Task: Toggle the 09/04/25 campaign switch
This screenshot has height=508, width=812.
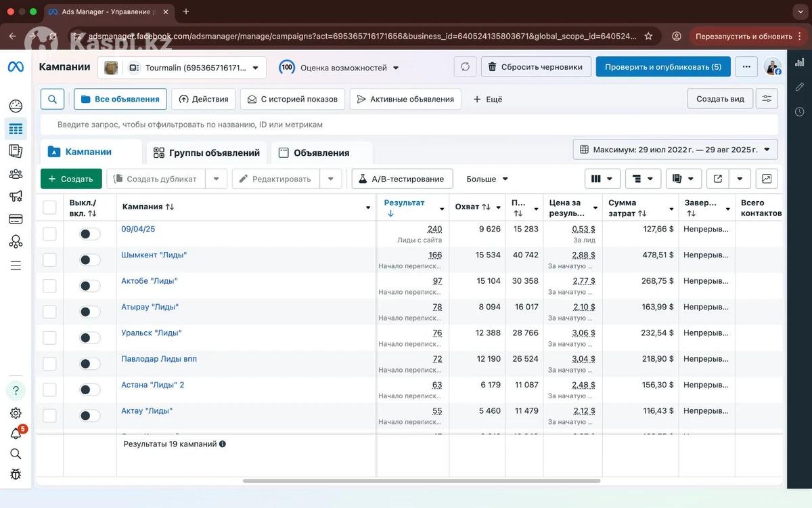Action: [x=89, y=234]
